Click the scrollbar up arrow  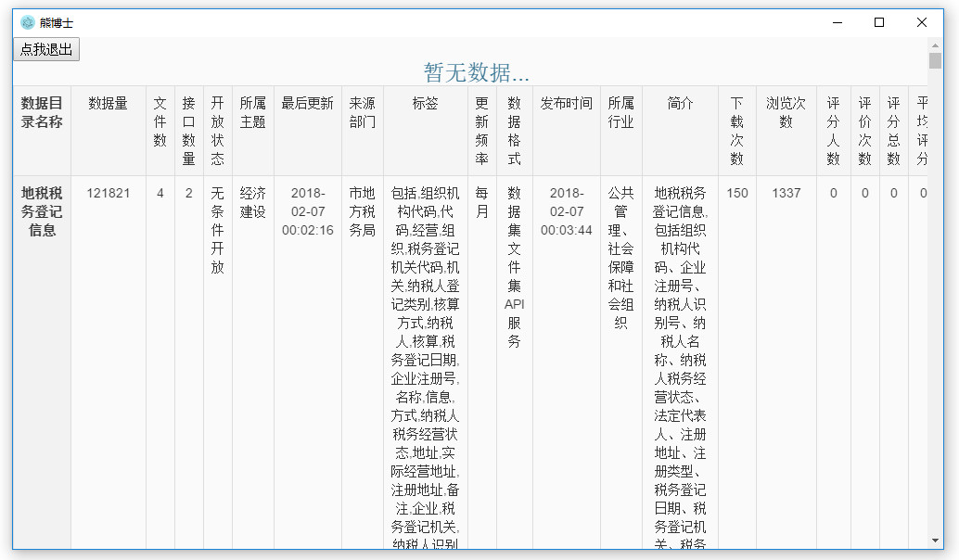(x=935, y=45)
